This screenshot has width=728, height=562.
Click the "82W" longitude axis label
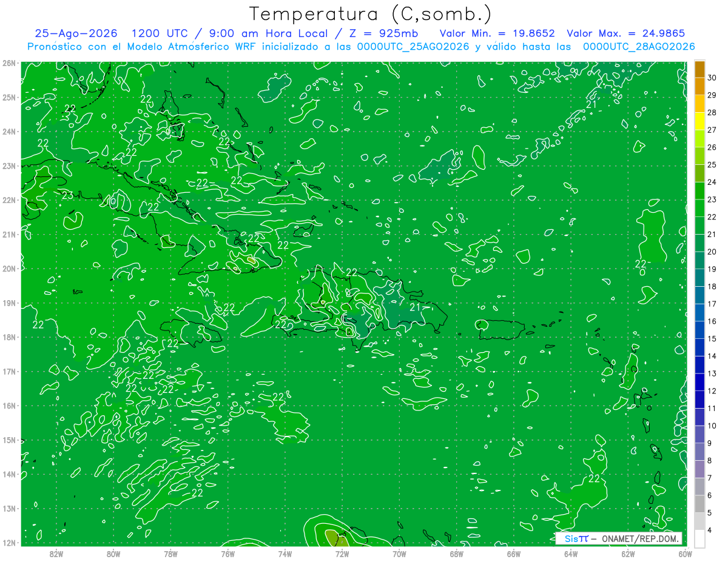[56, 554]
